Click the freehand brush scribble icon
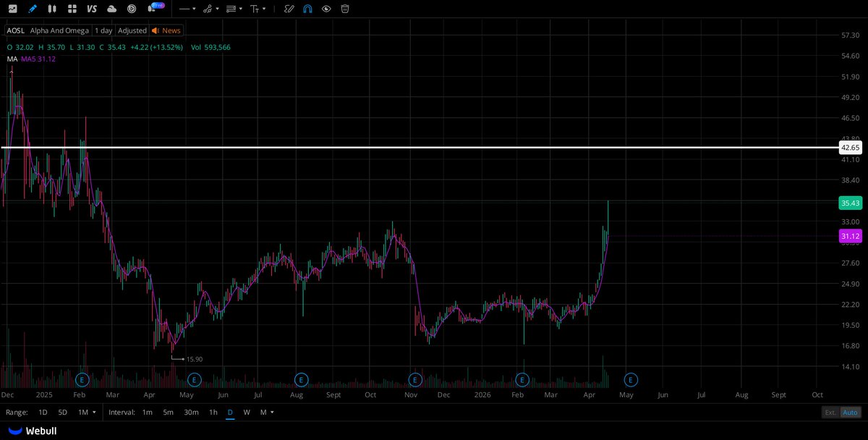The image size is (868, 440). tap(289, 9)
